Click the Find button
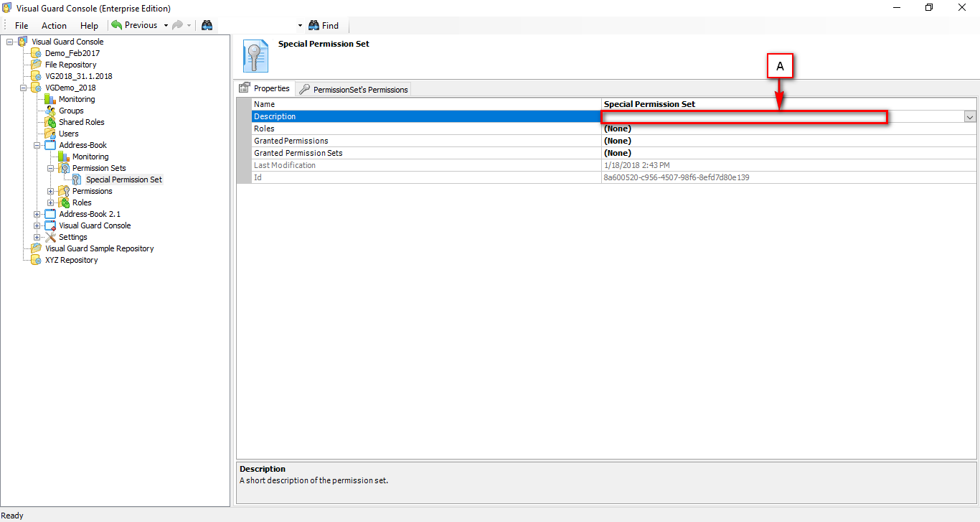Image resolution: width=980 pixels, height=522 pixels. pyautogui.click(x=324, y=25)
